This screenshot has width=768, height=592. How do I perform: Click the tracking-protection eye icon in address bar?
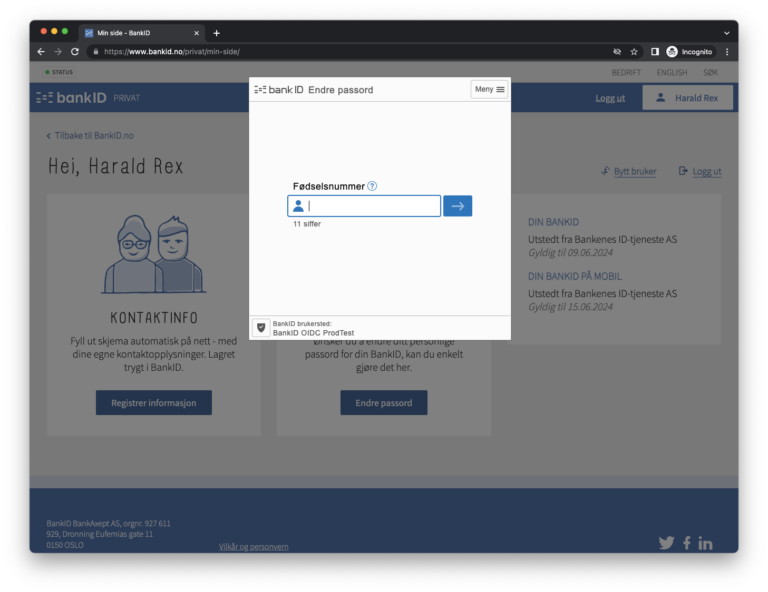click(617, 51)
